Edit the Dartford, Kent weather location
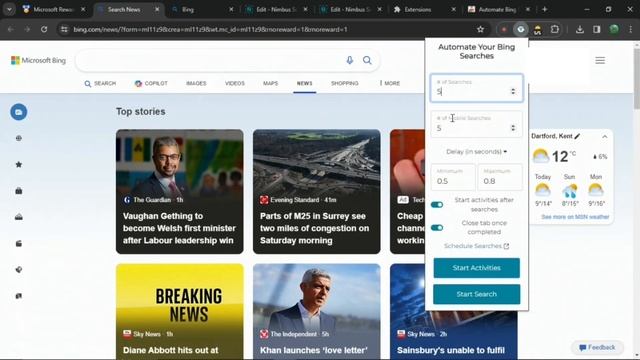640x360 pixels. click(577, 136)
